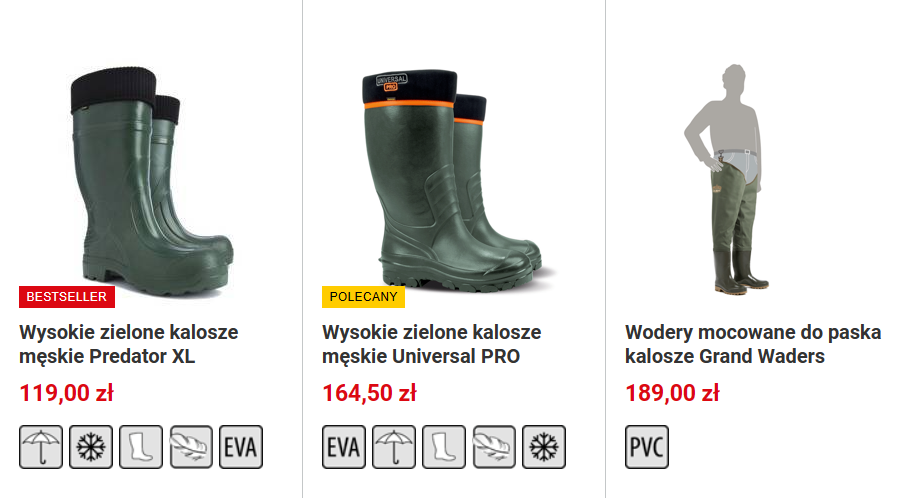Click the feather lightweight icon under Universal PRO
The image size is (907, 498).
click(494, 447)
